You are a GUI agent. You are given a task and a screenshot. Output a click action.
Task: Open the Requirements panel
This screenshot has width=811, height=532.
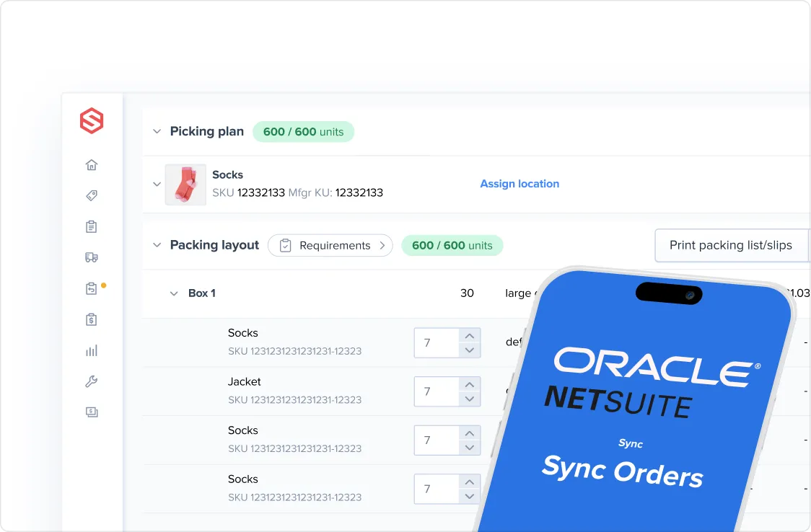pos(330,245)
